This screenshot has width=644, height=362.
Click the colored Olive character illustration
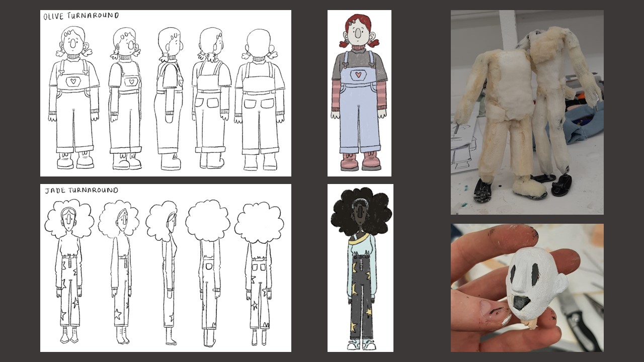(x=359, y=93)
